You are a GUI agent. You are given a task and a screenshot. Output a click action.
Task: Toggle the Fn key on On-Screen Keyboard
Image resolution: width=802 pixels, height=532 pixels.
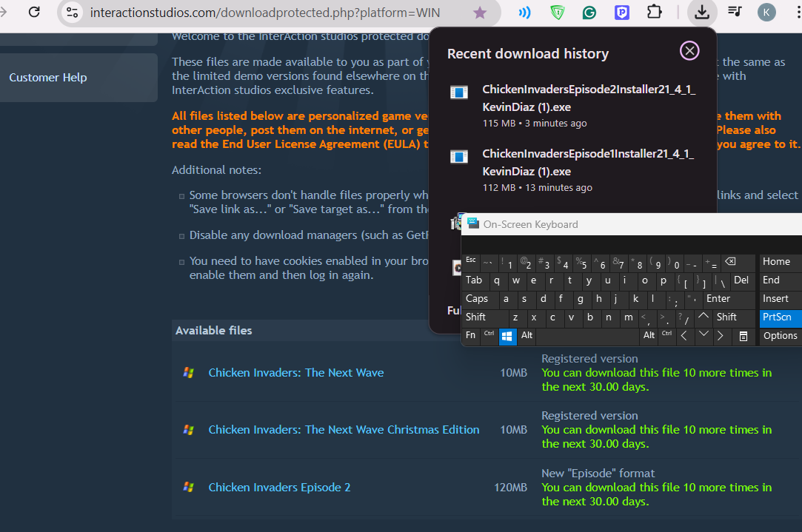tap(470, 336)
